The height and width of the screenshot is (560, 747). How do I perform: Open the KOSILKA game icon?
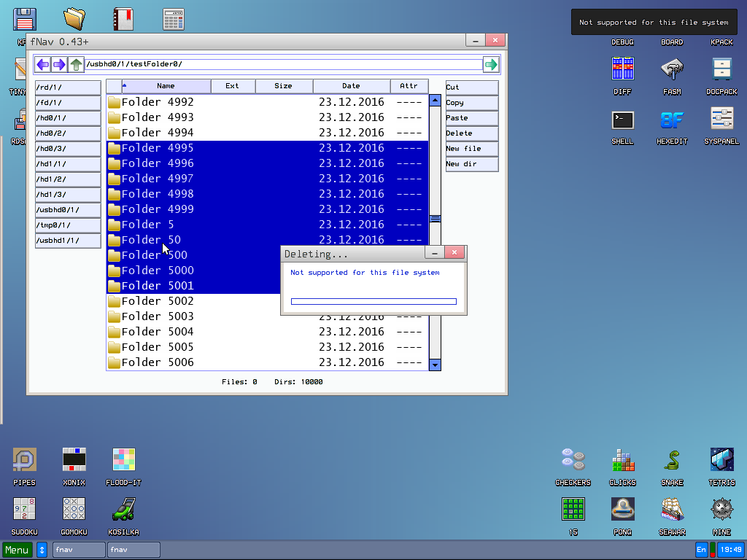[123, 510]
